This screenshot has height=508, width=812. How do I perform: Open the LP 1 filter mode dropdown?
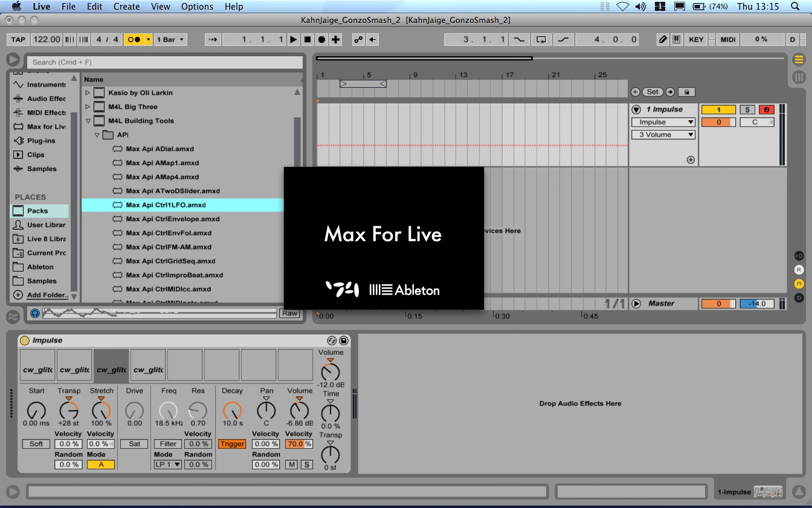[167, 464]
